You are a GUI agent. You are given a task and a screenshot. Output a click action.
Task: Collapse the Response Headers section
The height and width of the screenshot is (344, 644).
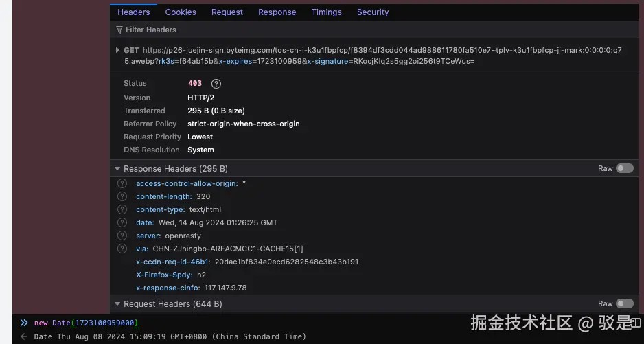[117, 169]
